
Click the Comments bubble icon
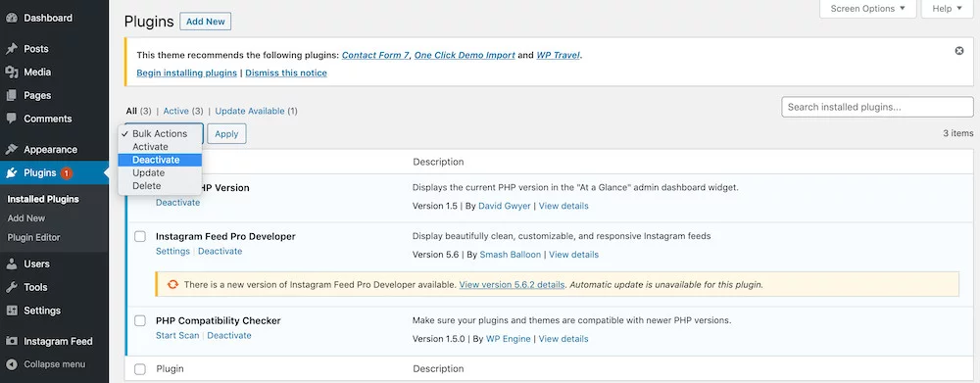(x=11, y=119)
